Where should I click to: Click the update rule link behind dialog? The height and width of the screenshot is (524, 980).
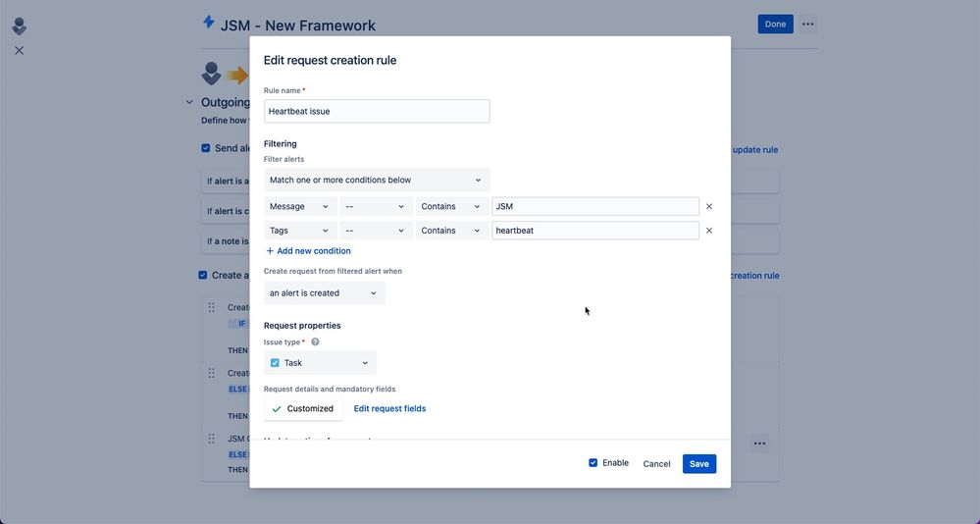[755, 150]
